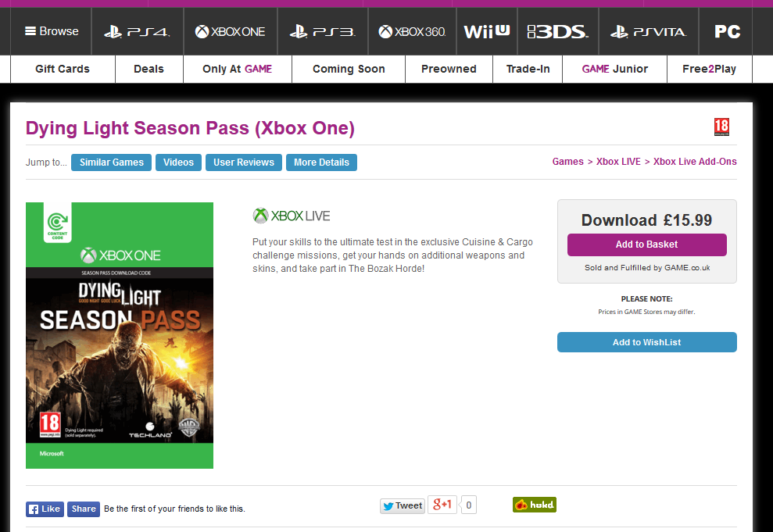Viewport: 773px width, 532px height.
Task: Select the Xbox 360 platform logo
Action: pyautogui.click(x=412, y=32)
